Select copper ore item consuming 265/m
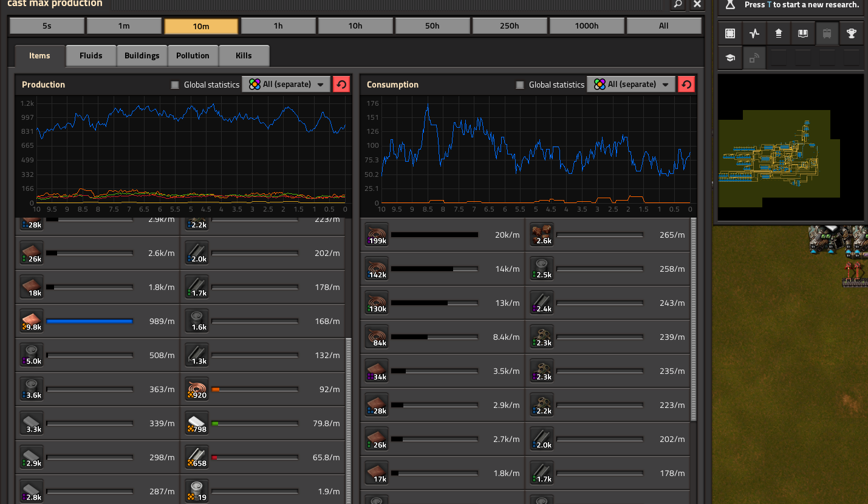 pyautogui.click(x=542, y=235)
